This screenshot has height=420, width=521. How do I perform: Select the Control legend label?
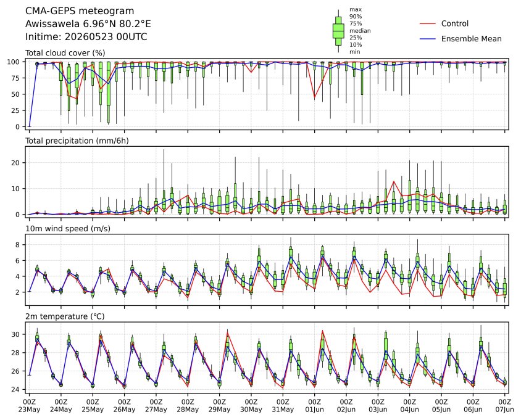[x=454, y=23]
